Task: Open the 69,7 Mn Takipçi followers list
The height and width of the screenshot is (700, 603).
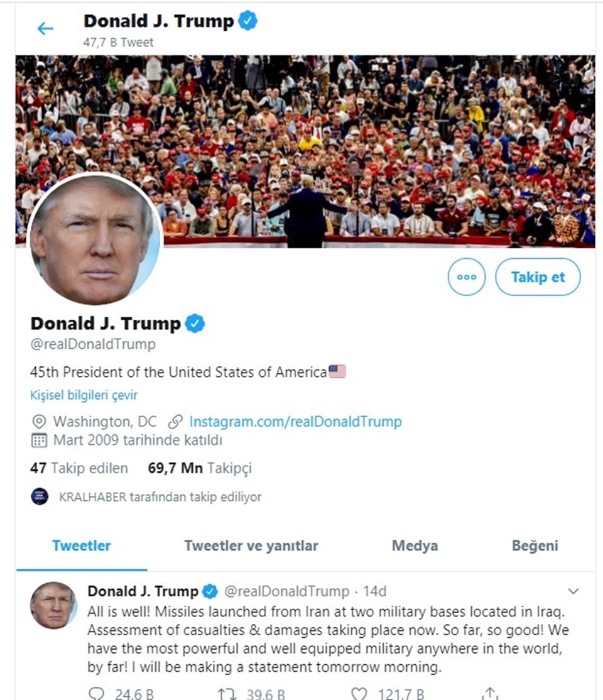Action: pos(200,468)
